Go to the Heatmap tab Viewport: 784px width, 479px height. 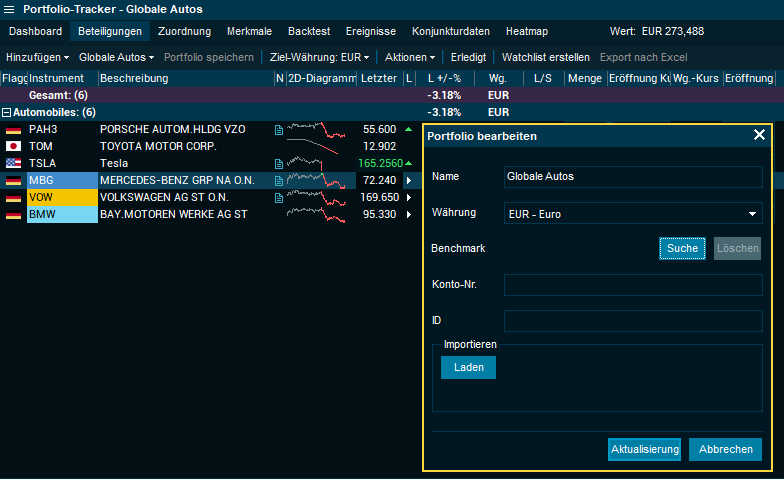[x=526, y=32]
